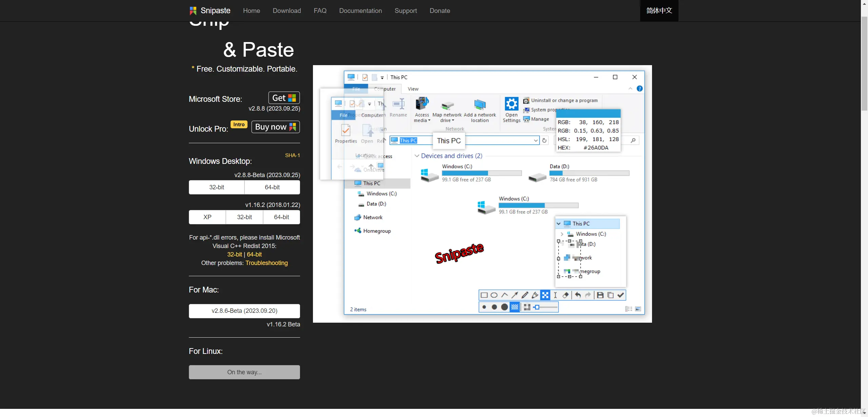Click the blue help question mark icon
Image resolution: width=868 pixels, height=417 pixels.
point(639,89)
